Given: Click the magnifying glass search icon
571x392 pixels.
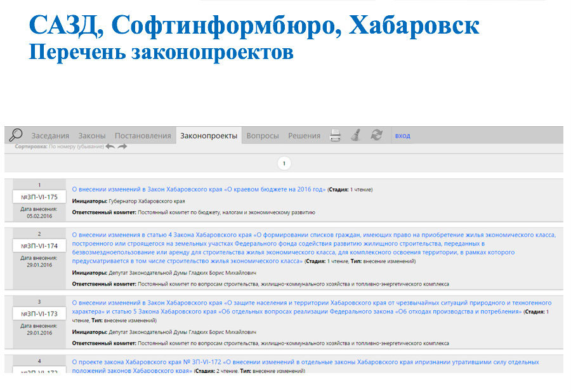Looking at the screenshot, I should tap(16, 135).
